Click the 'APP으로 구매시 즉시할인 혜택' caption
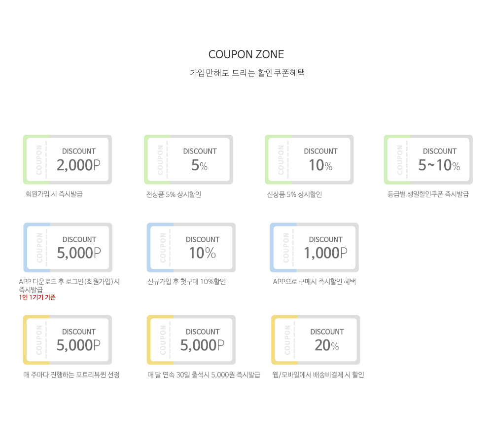Viewport: 493px width, 448px height. point(314,282)
